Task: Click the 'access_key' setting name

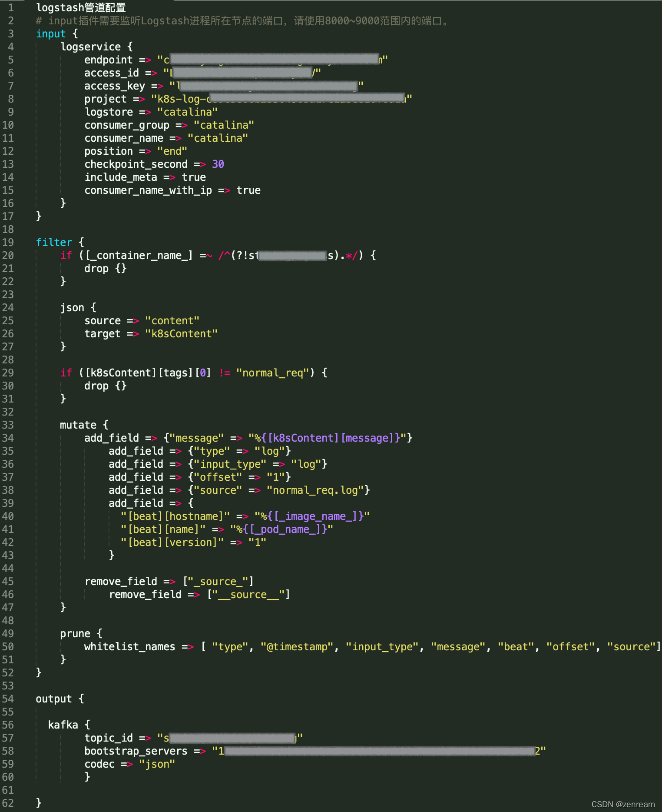Action: coord(115,86)
